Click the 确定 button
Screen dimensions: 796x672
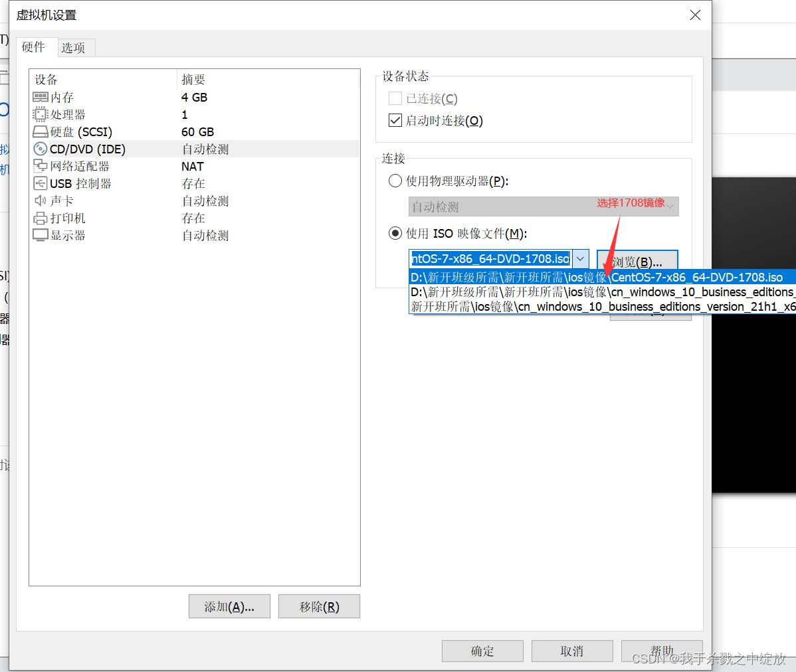tap(482, 651)
